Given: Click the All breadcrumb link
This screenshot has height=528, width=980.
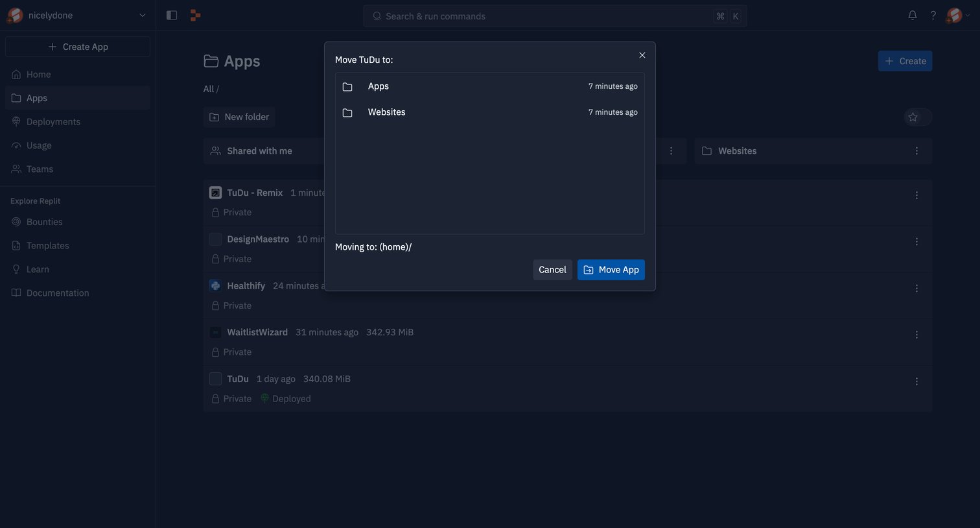Looking at the screenshot, I should [209, 89].
